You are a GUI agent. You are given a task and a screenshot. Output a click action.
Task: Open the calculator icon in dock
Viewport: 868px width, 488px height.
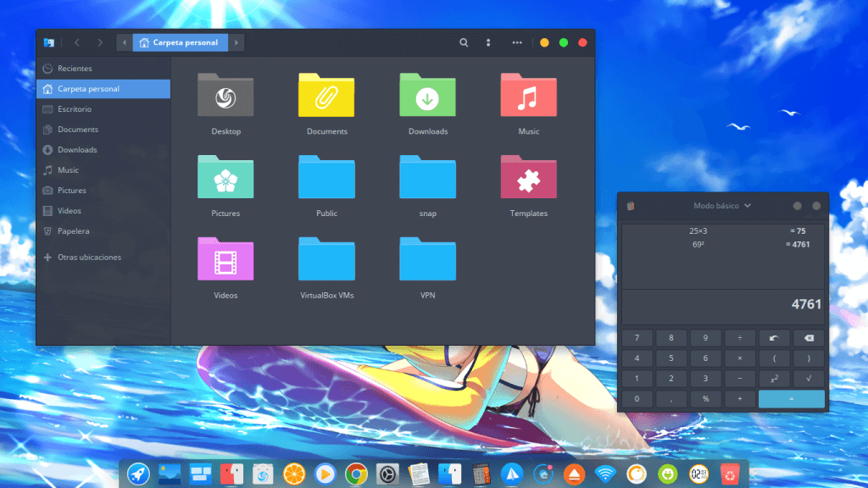[x=481, y=474]
